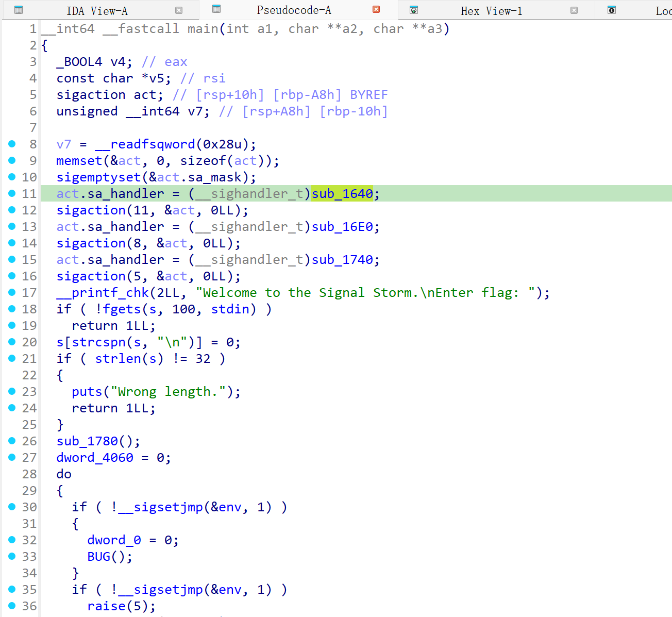
Task: Switch to the IDA View-A tab
Action: point(97,11)
